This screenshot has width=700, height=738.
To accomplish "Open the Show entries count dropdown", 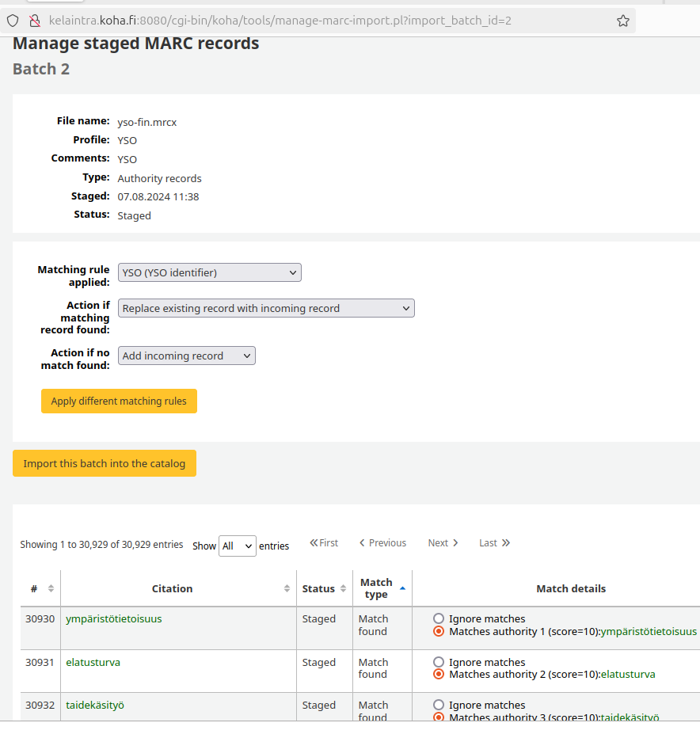I will [x=237, y=546].
